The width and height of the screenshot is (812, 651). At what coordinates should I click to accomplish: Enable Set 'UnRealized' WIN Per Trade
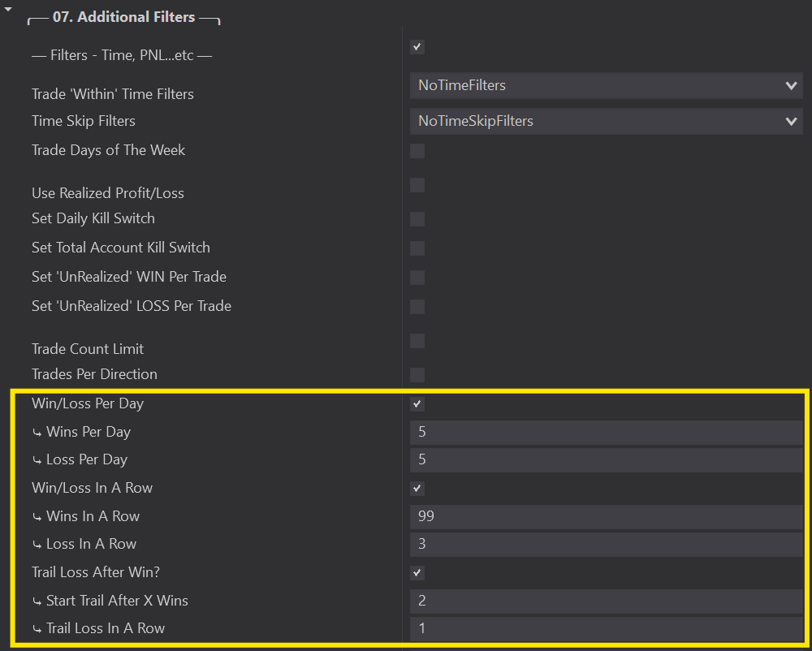click(417, 278)
